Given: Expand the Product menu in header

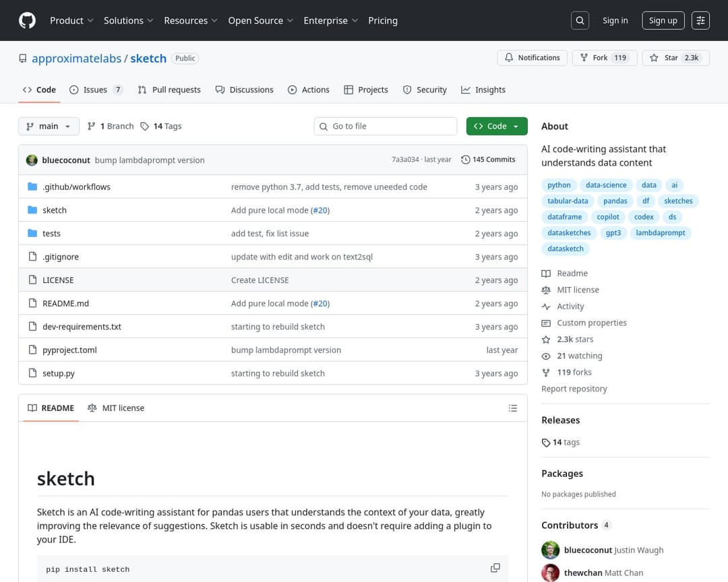Looking at the screenshot, I should (71, 21).
